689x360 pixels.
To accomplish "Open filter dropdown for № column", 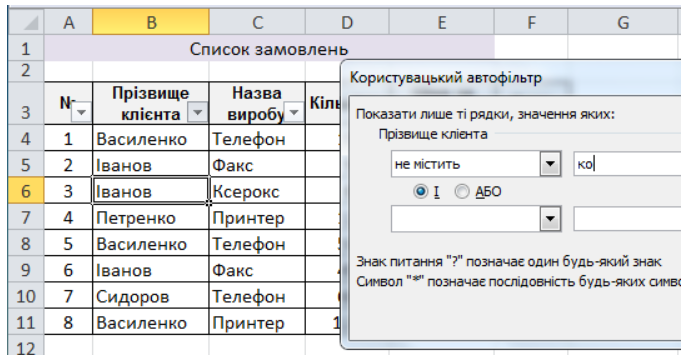I will 81,113.
